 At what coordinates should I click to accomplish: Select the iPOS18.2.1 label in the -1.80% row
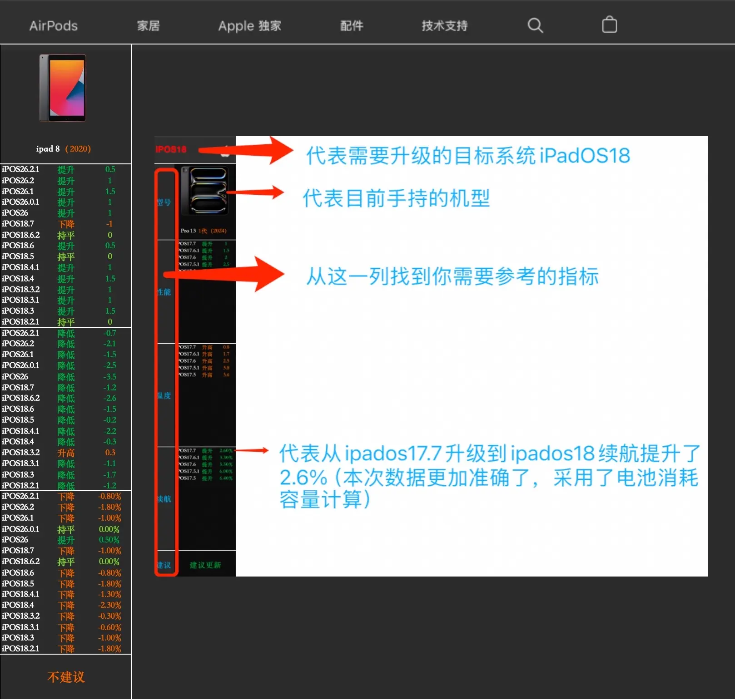[x=20, y=649]
